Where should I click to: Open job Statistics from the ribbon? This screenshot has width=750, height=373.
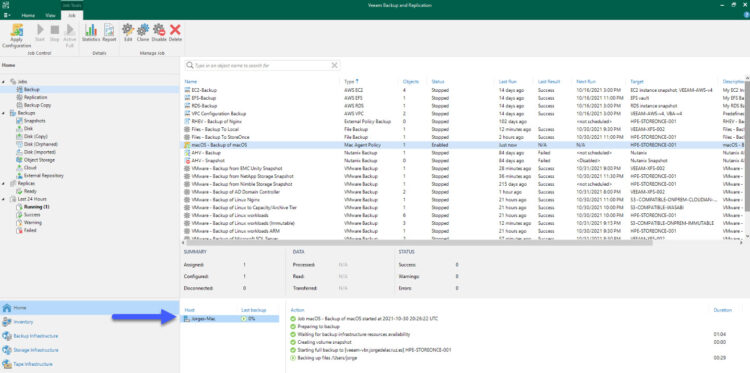tap(91, 33)
